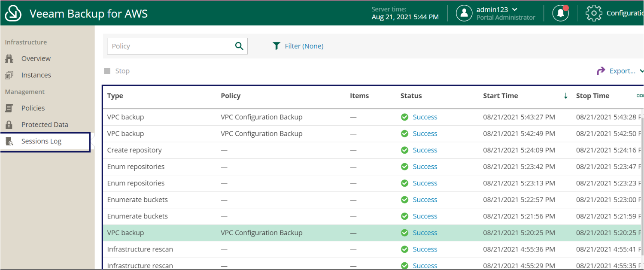Select 'Enum repositories' in the 5:23:42 PM row
Screen dimensions: 644x270
tap(136, 167)
